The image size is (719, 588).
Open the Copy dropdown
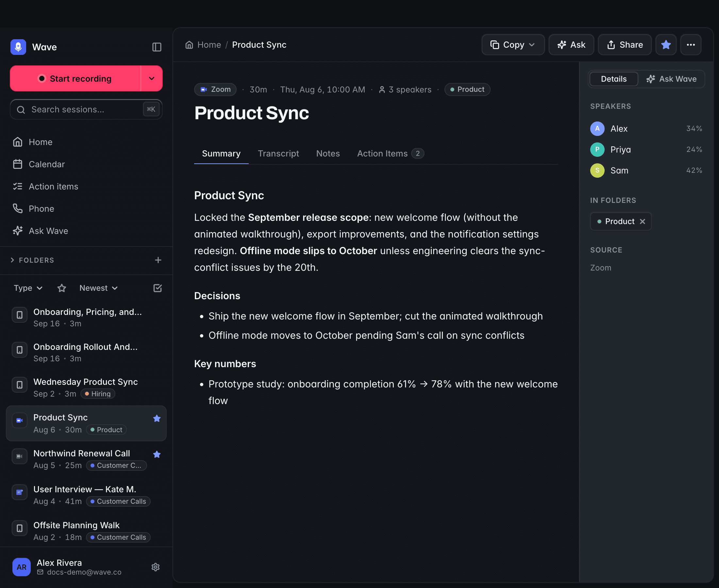coord(513,45)
